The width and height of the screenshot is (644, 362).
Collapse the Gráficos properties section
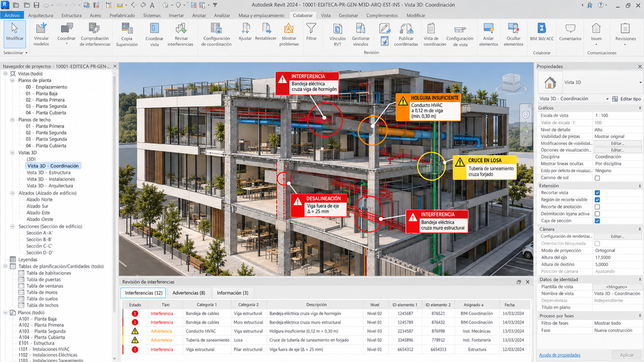click(640, 108)
